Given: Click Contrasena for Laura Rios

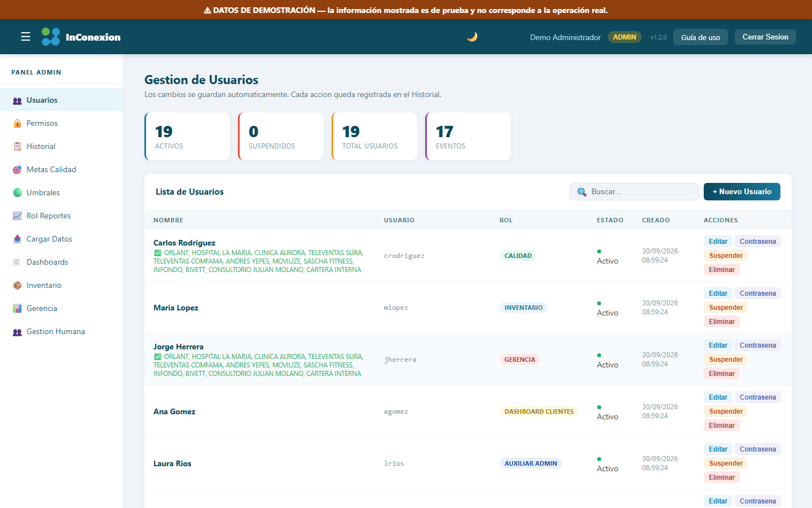Looking at the screenshot, I should click(x=758, y=449).
